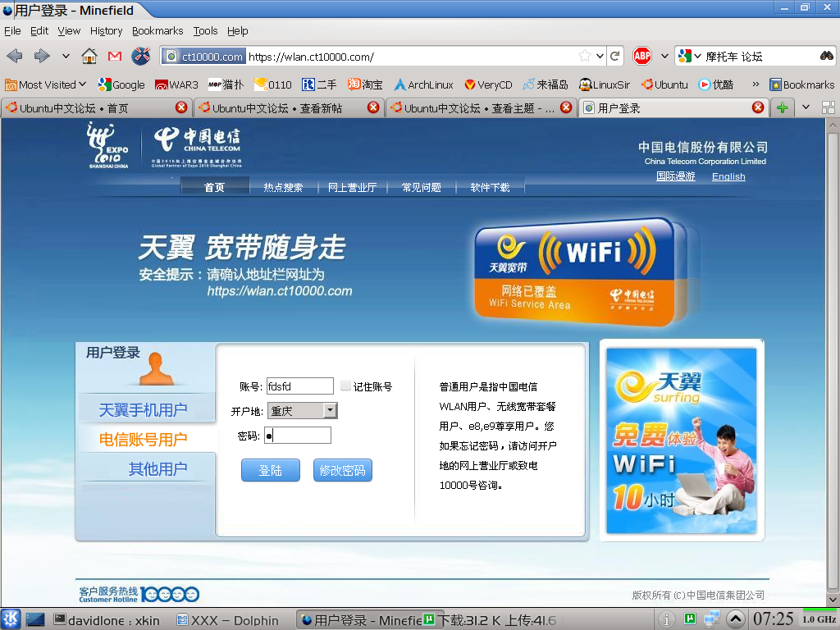Toggle the 记住账号 checkbox
This screenshot has width=840, height=630.
(x=345, y=386)
